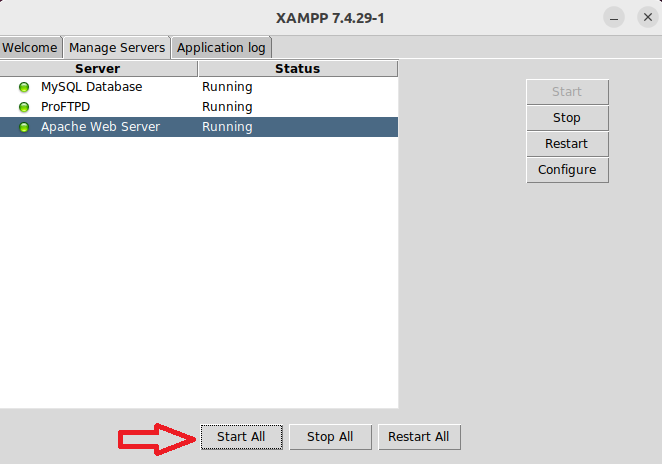Open the Application log tab
This screenshot has height=464, width=662.
coord(222,47)
